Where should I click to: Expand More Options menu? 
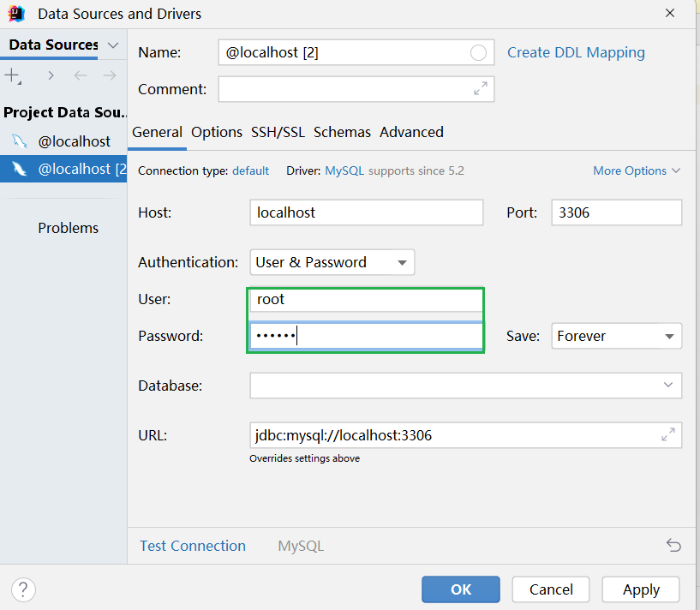click(x=637, y=170)
